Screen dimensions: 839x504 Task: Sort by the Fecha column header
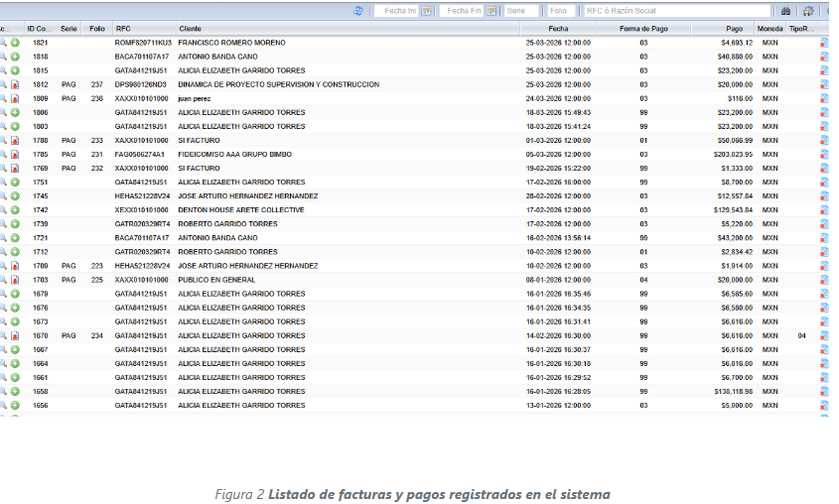coord(558,29)
